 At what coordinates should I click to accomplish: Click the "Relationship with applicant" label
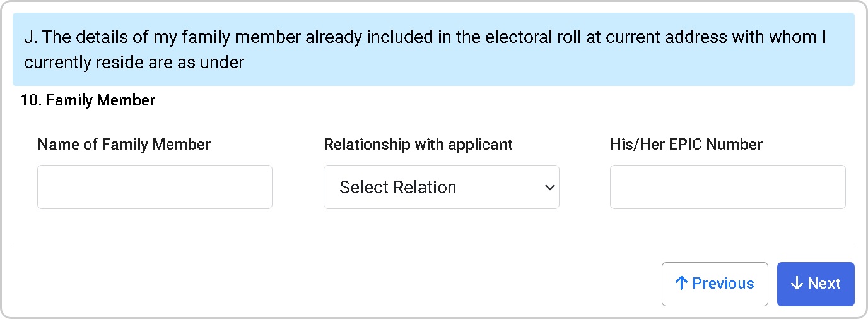[418, 145]
